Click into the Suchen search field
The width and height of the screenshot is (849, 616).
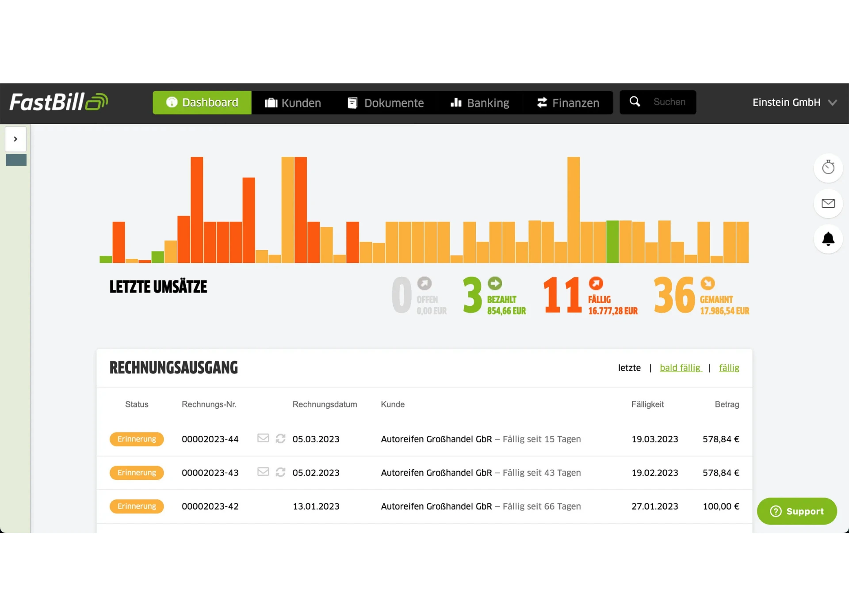(x=669, y=102)
